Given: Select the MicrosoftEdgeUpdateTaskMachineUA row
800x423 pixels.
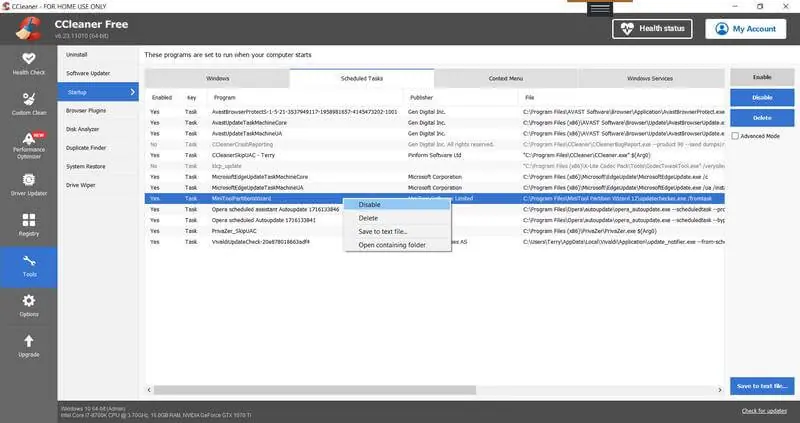Looking at the screenshot, I should point(435,188).
